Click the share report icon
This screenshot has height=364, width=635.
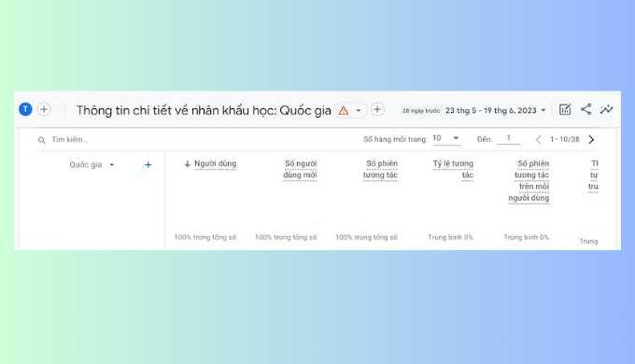[x=586, y=109]
